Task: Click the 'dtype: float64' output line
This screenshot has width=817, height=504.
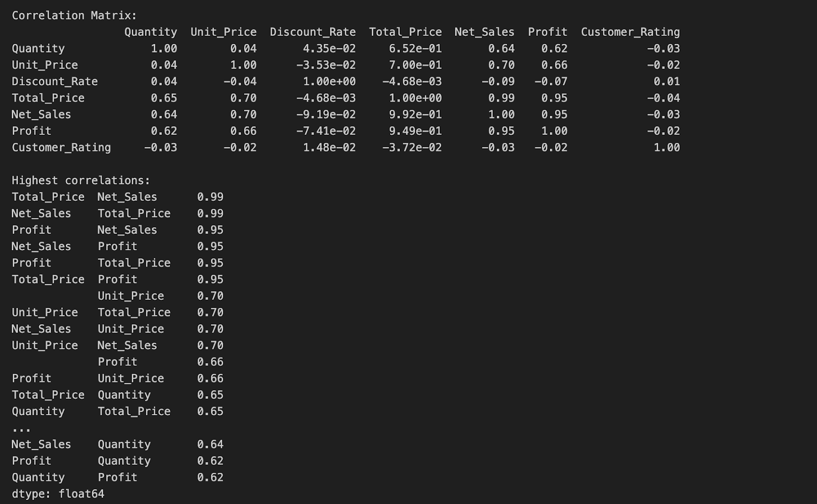Action: (x=58, y=494)
